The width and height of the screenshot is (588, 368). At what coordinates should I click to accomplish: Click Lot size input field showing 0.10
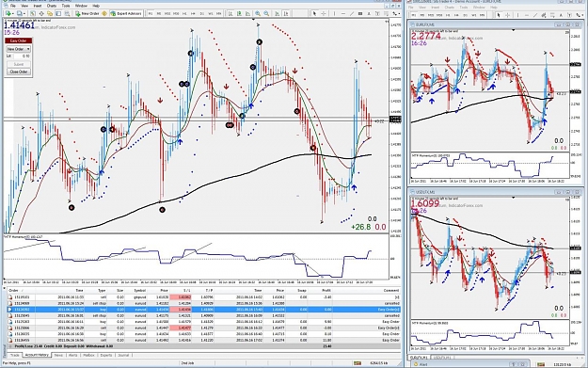(x=23, y=56)
